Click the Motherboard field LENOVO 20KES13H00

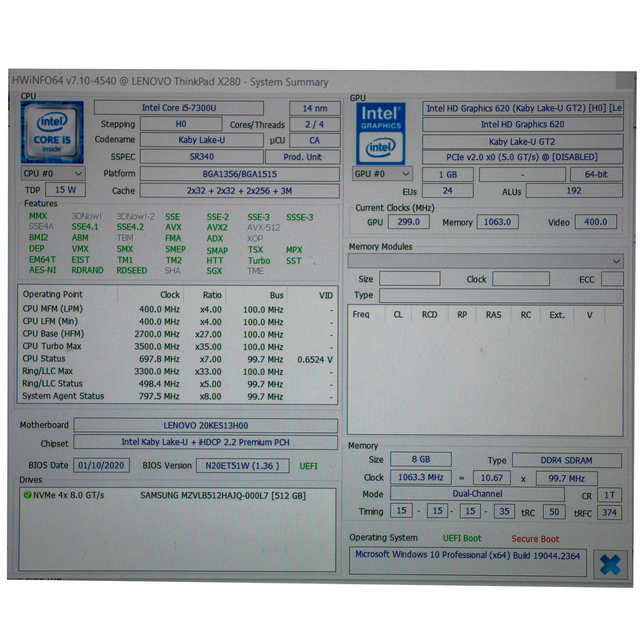click(x=206, y=425)
